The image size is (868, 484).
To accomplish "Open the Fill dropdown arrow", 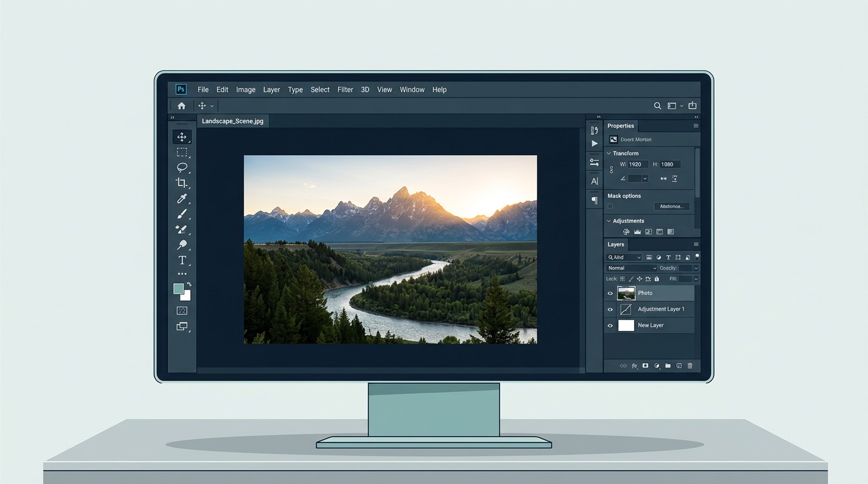I will coord(696,279).
